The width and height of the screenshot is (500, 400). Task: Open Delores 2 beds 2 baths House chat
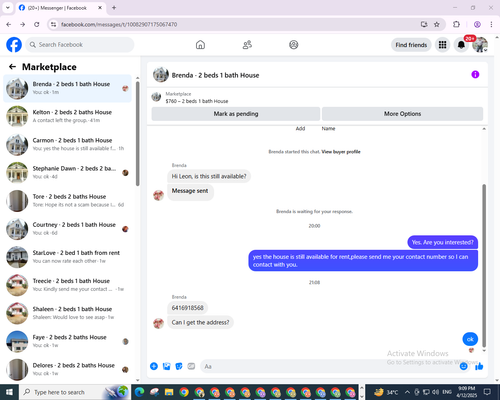68,369
